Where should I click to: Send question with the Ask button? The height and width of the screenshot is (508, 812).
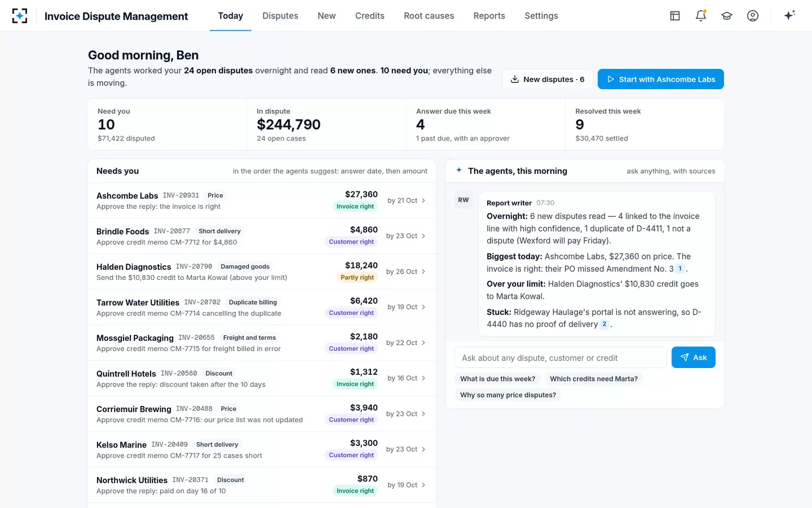pyautogui.click(x=694, y=357)
